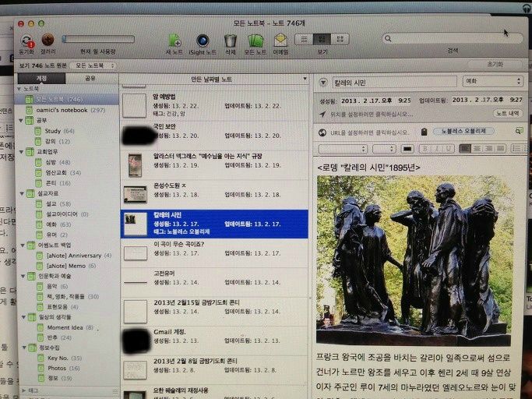Image resolution: width=532 pixels, height=399 pixels.
Task: Create a new note with 새 노트 icon
Action: [x=175, y=41]
